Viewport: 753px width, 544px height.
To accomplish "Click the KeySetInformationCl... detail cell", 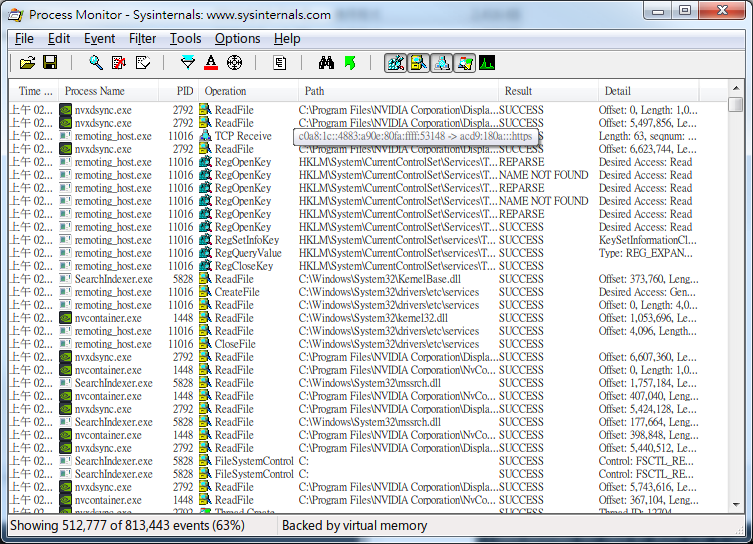I will 647,240.
